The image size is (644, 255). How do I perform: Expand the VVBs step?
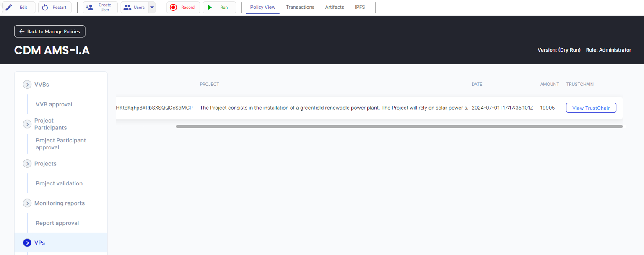[x=27, y=85]
